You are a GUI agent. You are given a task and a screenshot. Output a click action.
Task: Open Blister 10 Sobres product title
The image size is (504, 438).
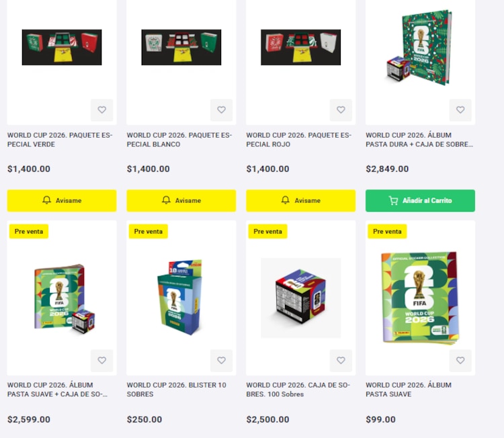click(x=177, y=390)
